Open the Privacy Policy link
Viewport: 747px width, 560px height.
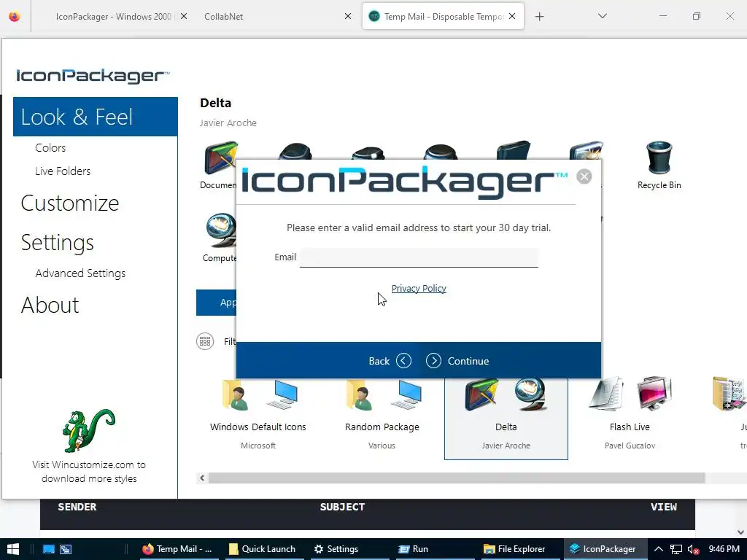click(419, 288)
